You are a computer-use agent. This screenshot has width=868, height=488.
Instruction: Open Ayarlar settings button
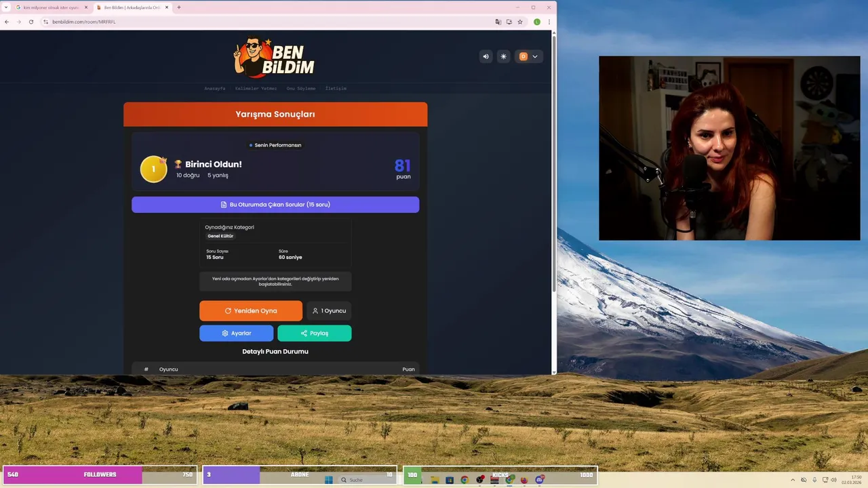[x=236, y=333]
